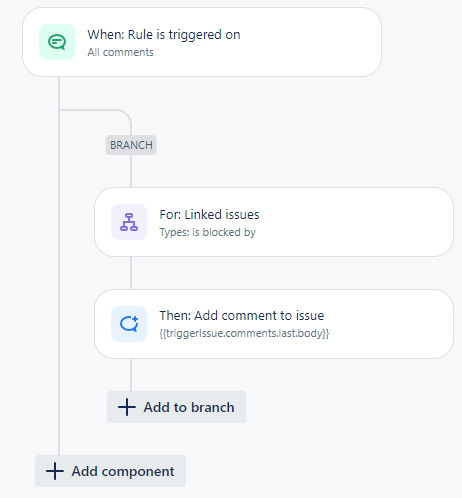Click the Add to branch button label

[x=189, y=407]
